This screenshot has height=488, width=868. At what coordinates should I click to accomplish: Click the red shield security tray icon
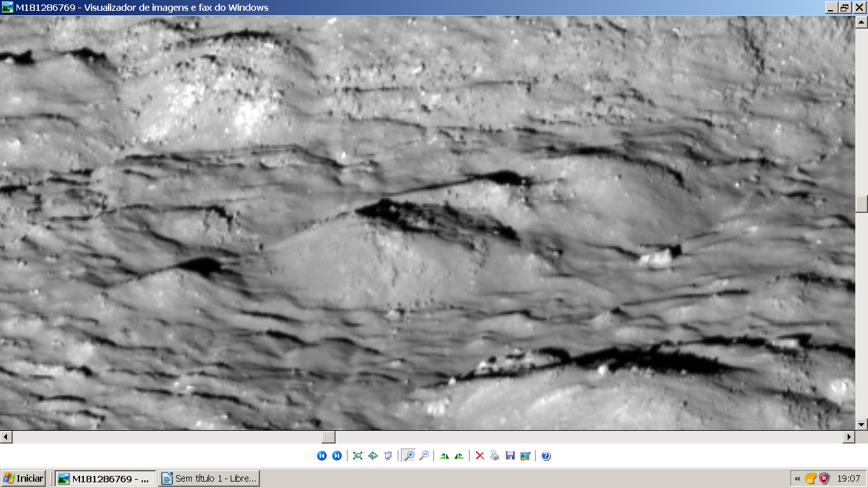point(824,478)
